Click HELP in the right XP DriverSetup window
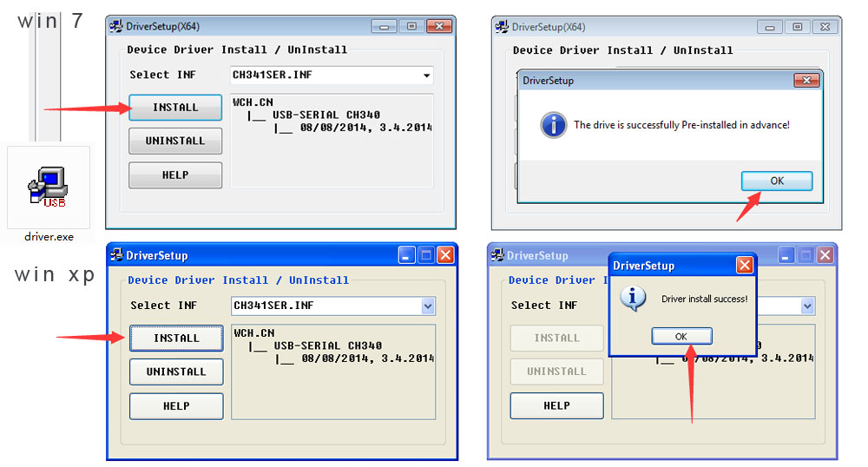This screenshot has height=467, width=868. 557,405
